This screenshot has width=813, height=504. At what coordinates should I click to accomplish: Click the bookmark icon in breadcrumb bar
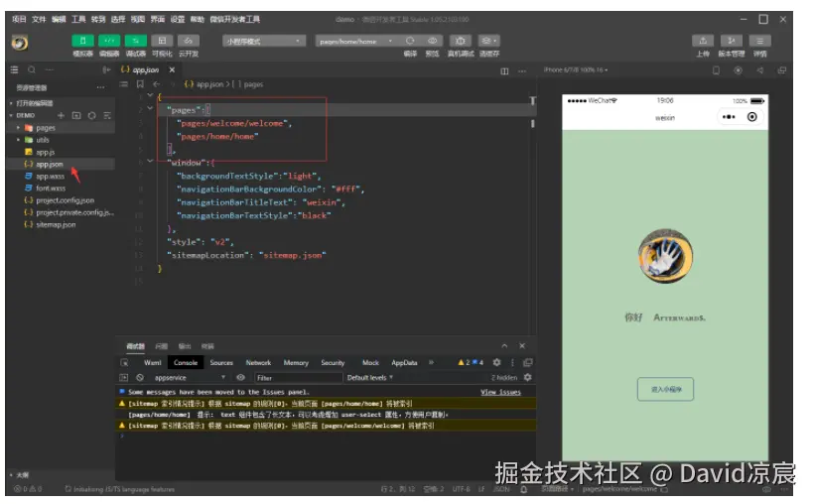point(140,84)
